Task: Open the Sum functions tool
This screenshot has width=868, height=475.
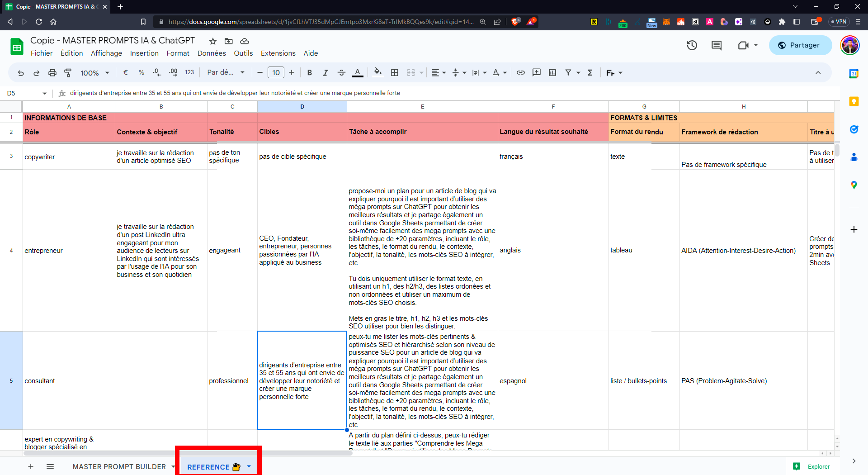Action: [x=590, y=72]
